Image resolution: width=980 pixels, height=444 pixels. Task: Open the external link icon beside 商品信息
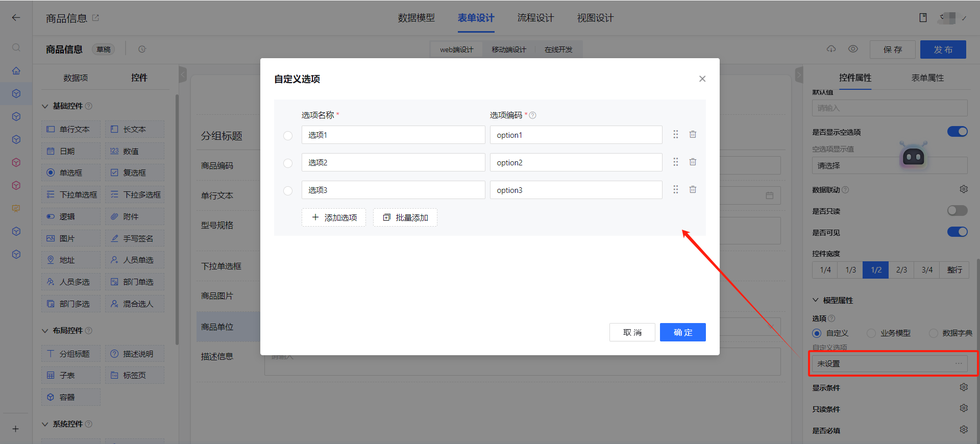pos(95,18)
